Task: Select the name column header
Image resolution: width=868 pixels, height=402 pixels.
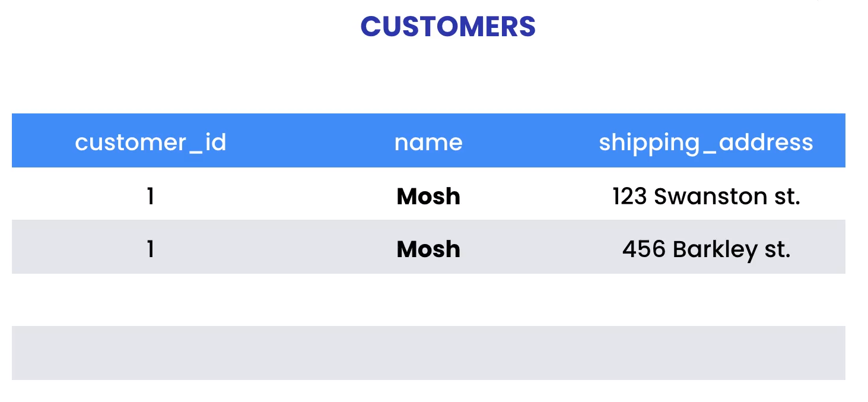Action: pos(428,143)
